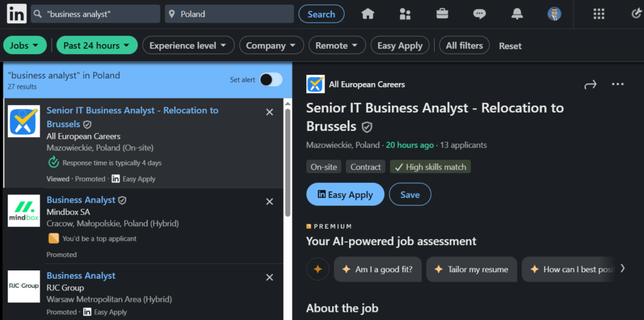This screenshot has width=644, height=320.
Task: Open the Jobs briefcase icon
Action: tap(442, 14)
